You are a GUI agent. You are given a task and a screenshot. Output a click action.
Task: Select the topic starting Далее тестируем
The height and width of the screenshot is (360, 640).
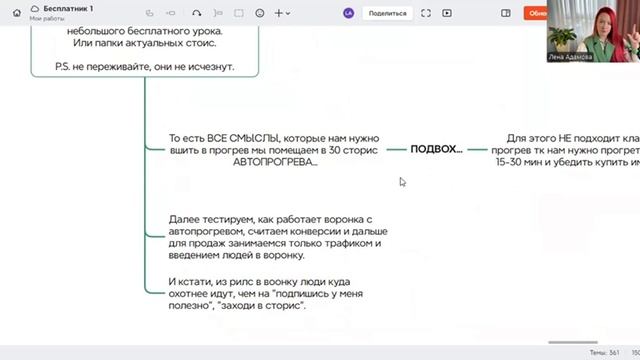click(278, 237)
